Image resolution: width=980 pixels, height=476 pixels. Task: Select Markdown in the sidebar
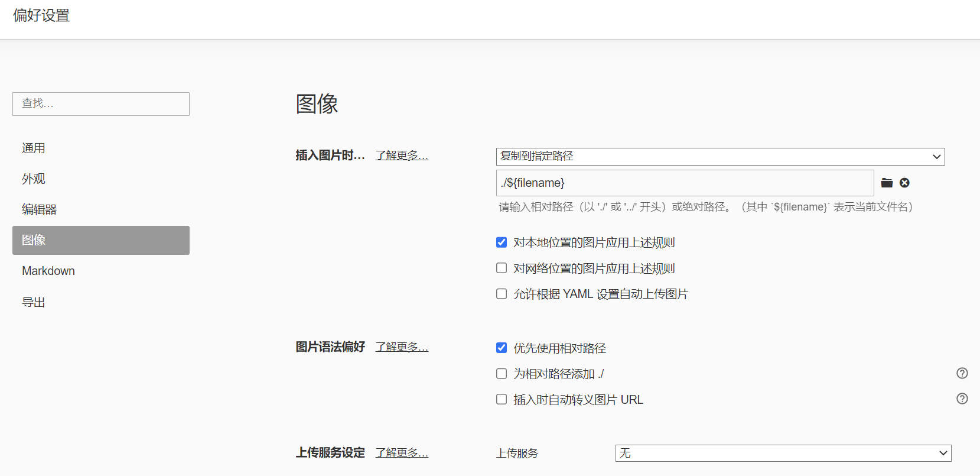click(48, 271)
